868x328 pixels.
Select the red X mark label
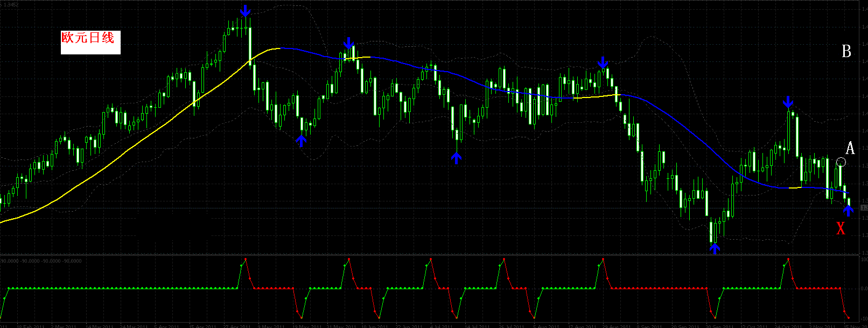(x=841, y=228)
